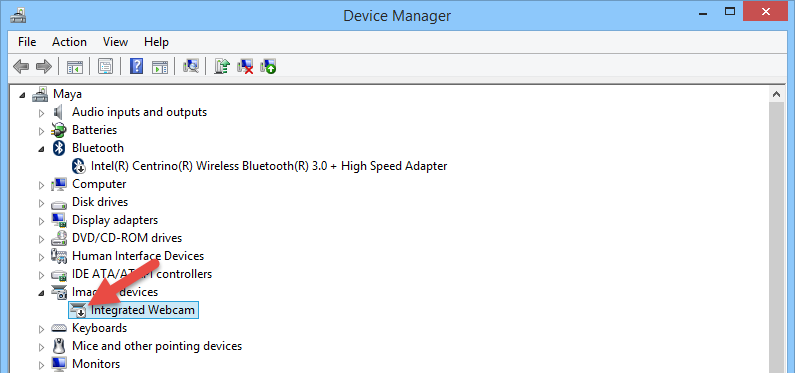This screenshot has height=373, width=795.
Task: Click Update Driver Software toolbar icon
Action: (222, 66)
